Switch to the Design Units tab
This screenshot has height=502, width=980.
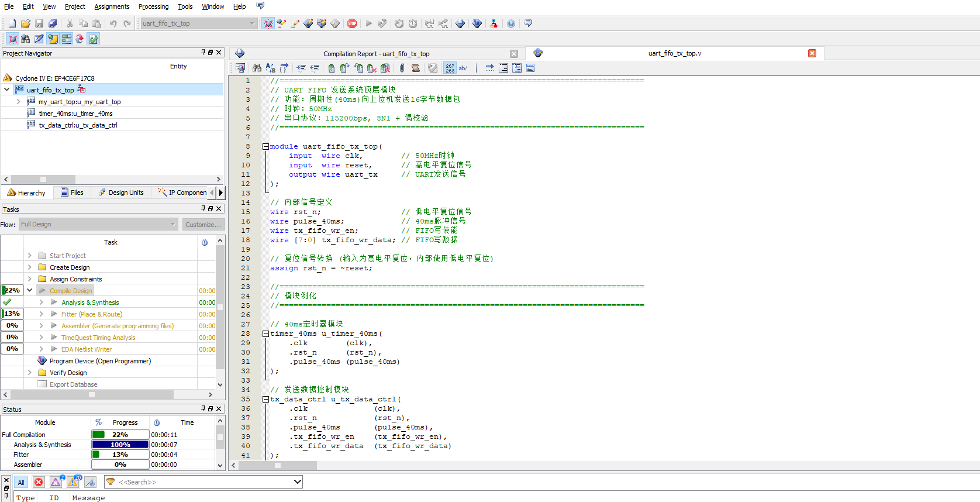coord(121,192)
